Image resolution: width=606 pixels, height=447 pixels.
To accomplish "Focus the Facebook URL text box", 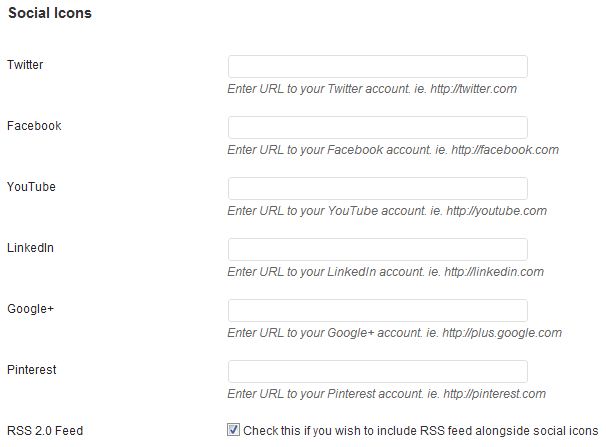I will 377,128.
